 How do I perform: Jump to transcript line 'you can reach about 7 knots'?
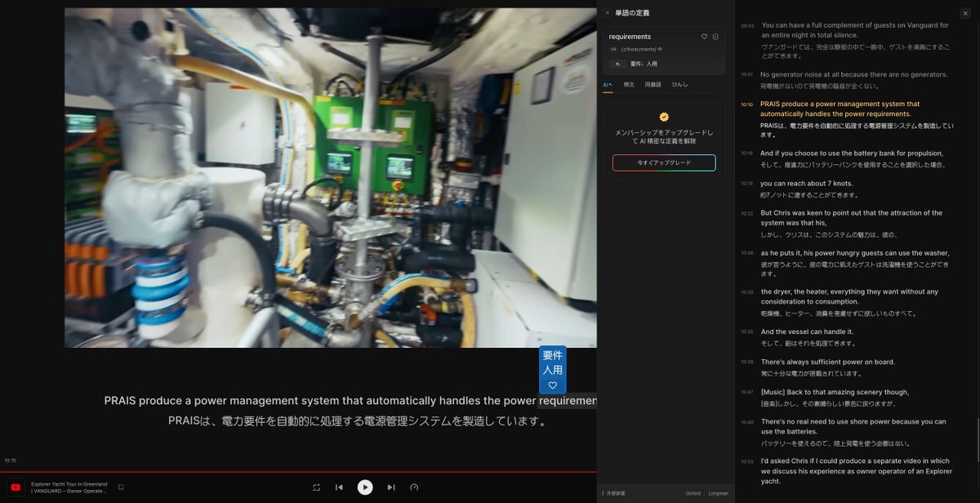pos(806,184)
